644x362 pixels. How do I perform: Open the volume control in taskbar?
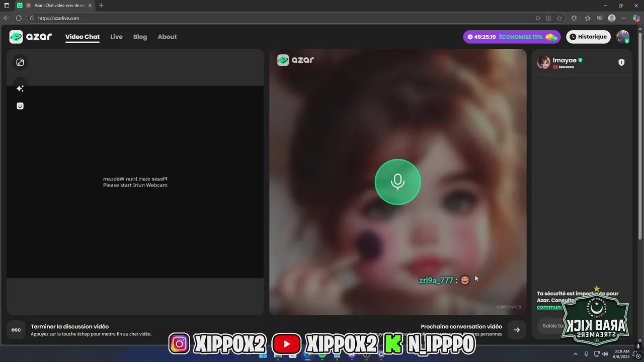pyautogui.click(x=605, y=354)
